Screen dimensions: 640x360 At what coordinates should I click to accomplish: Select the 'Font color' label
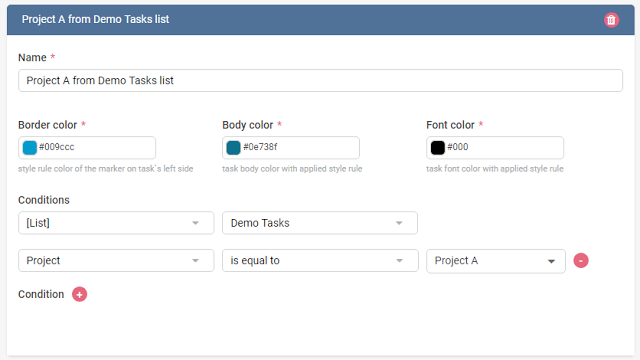coord(450,125)
